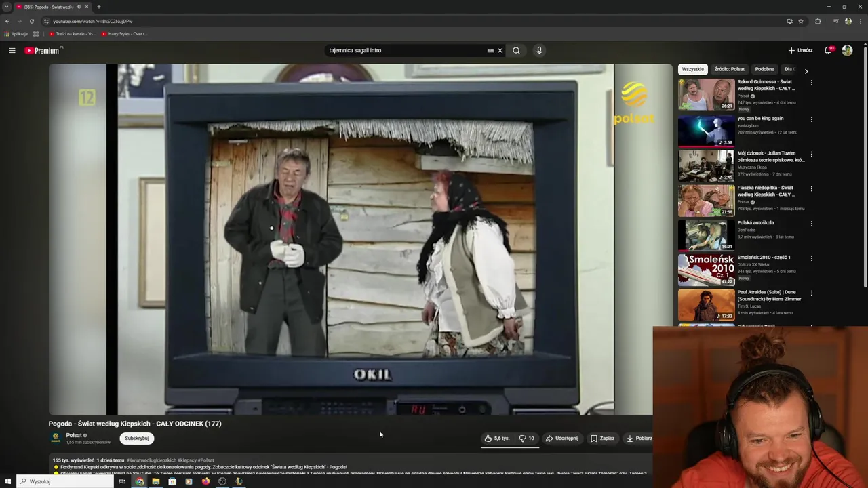Image resolution: width=868 pixels, height=488 pixels.
Task: Open the tab search dropdown arrow
Action: [x=7, y=7]
